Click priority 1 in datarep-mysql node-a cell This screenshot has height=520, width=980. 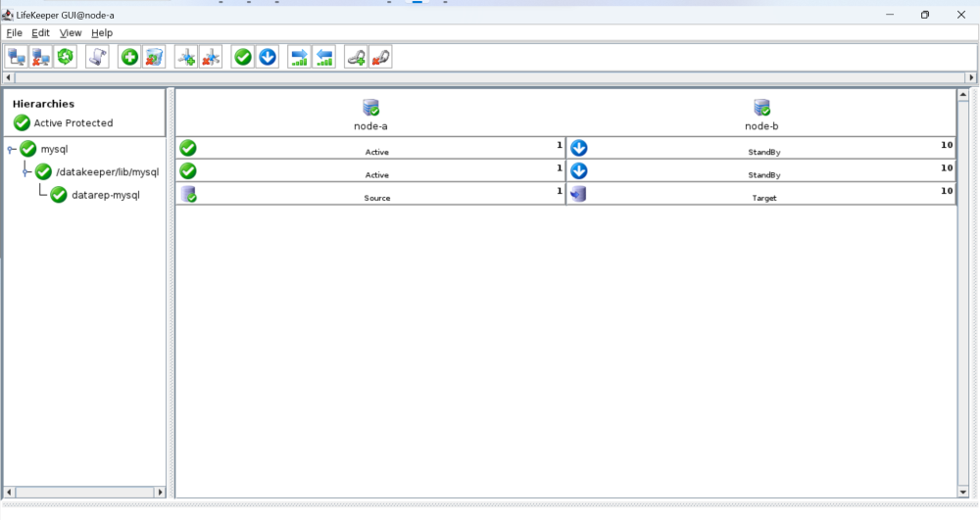(560, 191)
